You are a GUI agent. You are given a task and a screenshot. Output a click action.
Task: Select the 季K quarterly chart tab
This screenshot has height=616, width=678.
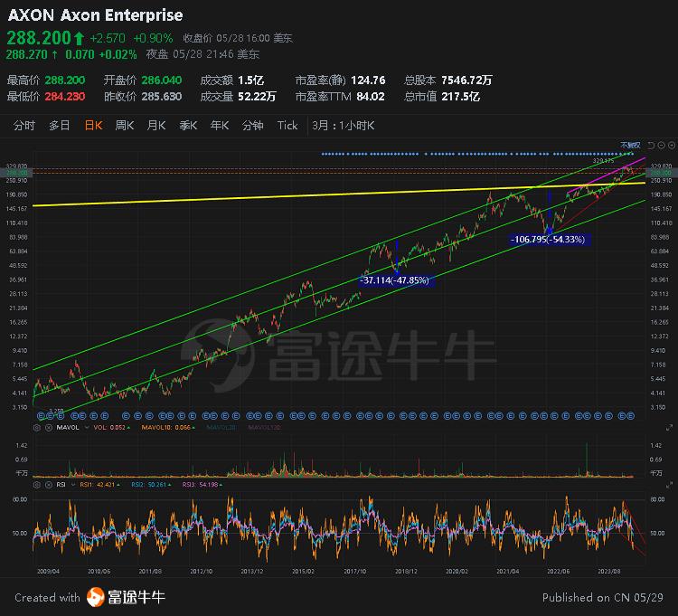(188, 126)
